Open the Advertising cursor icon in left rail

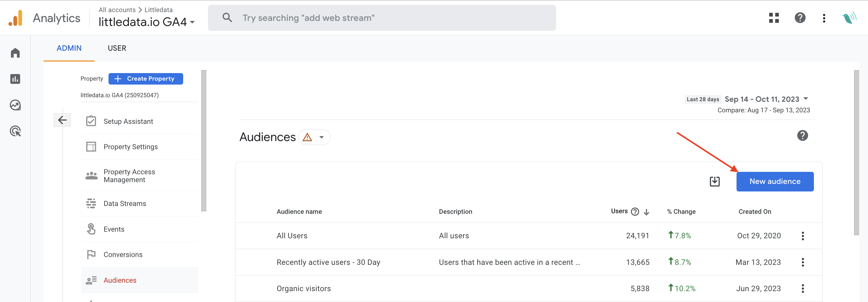tap(15, 131)
